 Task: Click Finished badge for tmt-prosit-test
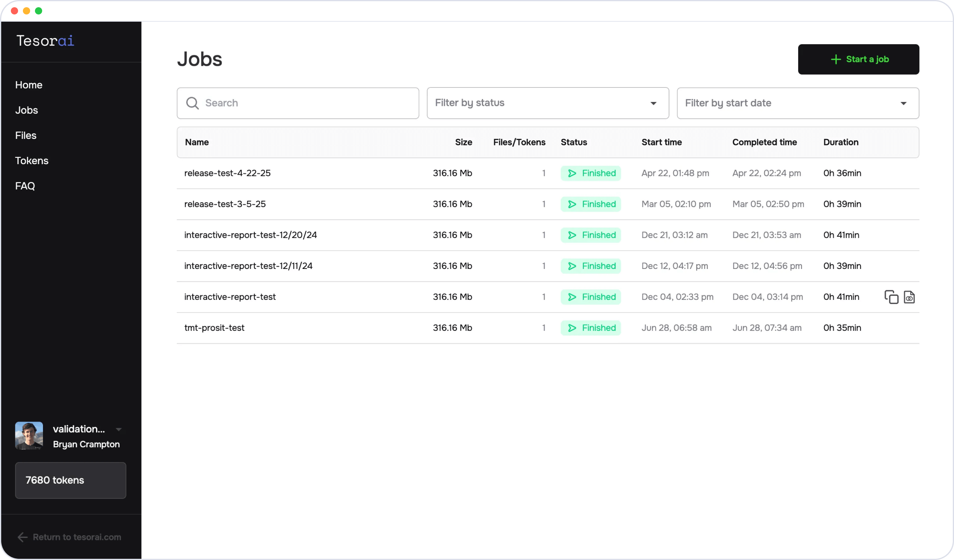[591, 328]
